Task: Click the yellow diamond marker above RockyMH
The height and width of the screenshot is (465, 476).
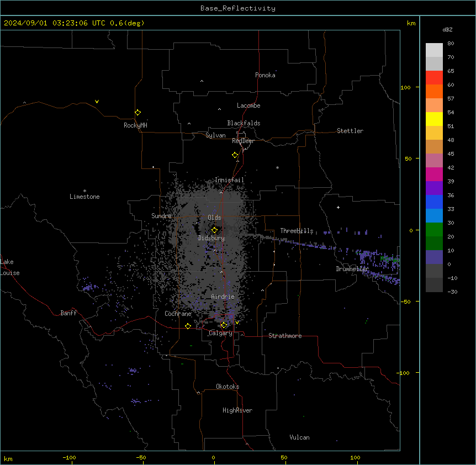Action: point(137,112)
